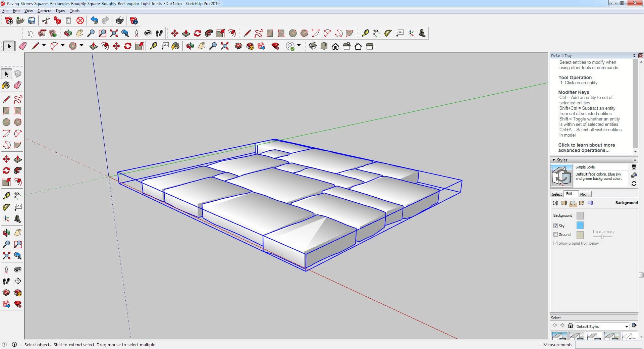The height and width of the screenshot is (349, 644).
Task: Open the Camera menu
Action: tap(44, 11)
